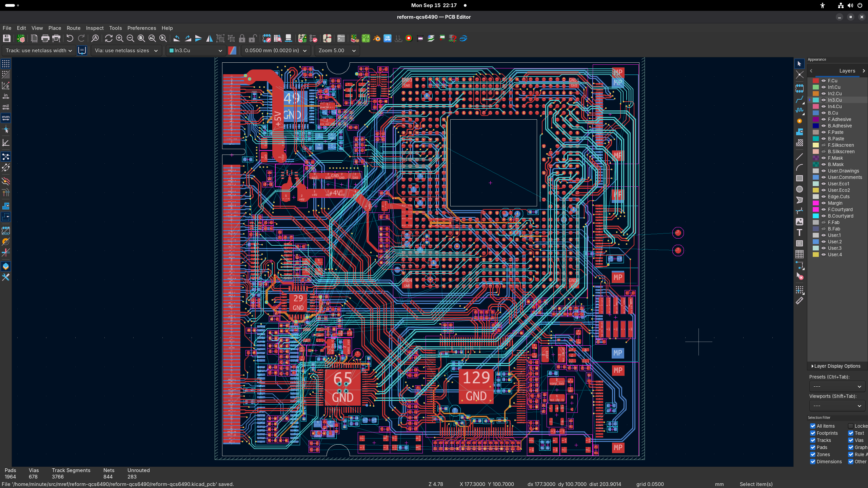This screenshot has height=488, width=868.
Task: Select the Measure tool ruler icon
Action: tap(800, 301)
